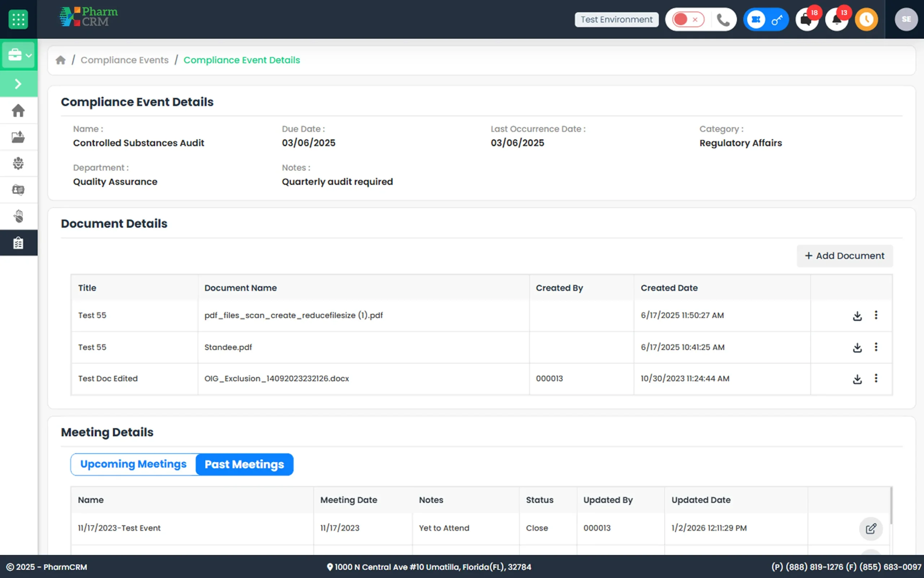Viewport: 924px width, 578px height.
Task: Open more options for Test Doc Edited row
Action: click(876, 378)
